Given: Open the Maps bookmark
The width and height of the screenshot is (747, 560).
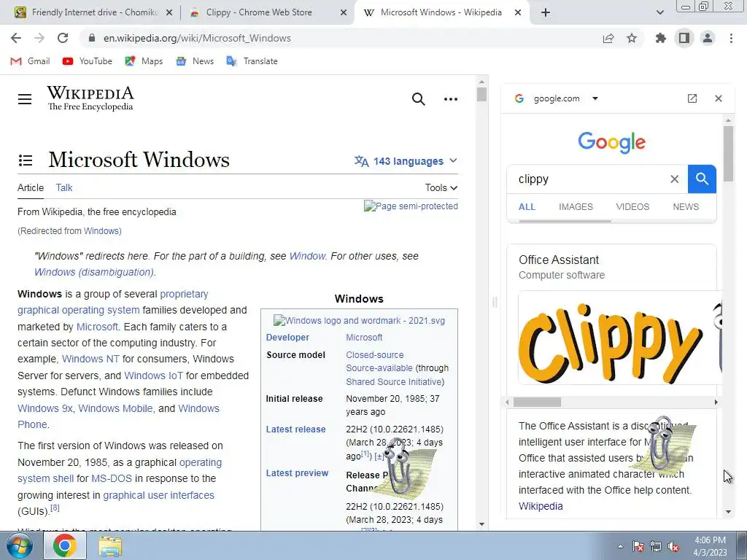Looking at the screenshot, I should coord(144,61).
